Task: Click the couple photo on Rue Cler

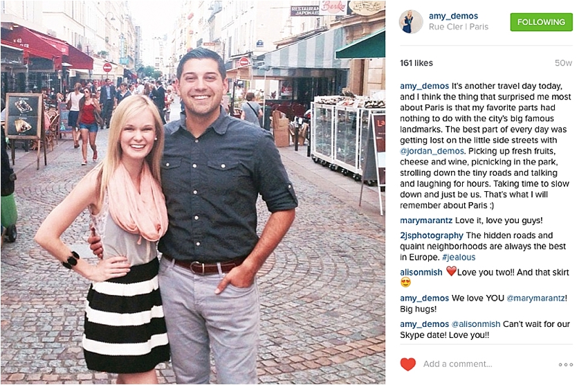Action: point(193,192)
